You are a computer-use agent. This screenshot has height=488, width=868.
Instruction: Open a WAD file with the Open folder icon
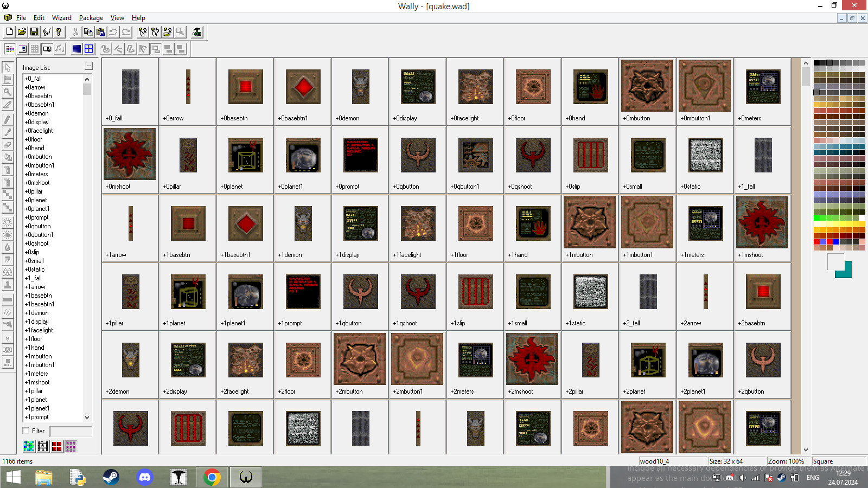click(x=21, y=31)
